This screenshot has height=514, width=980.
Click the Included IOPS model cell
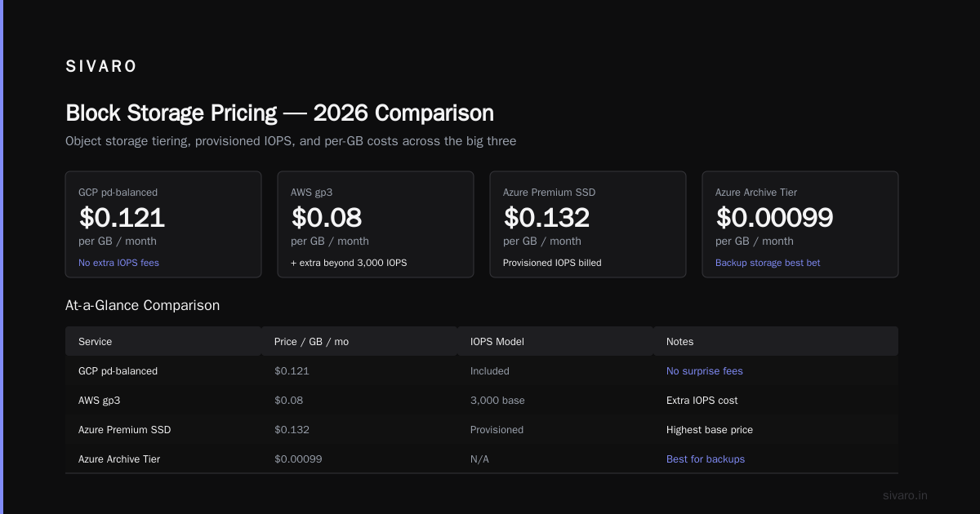pos(489,370)
